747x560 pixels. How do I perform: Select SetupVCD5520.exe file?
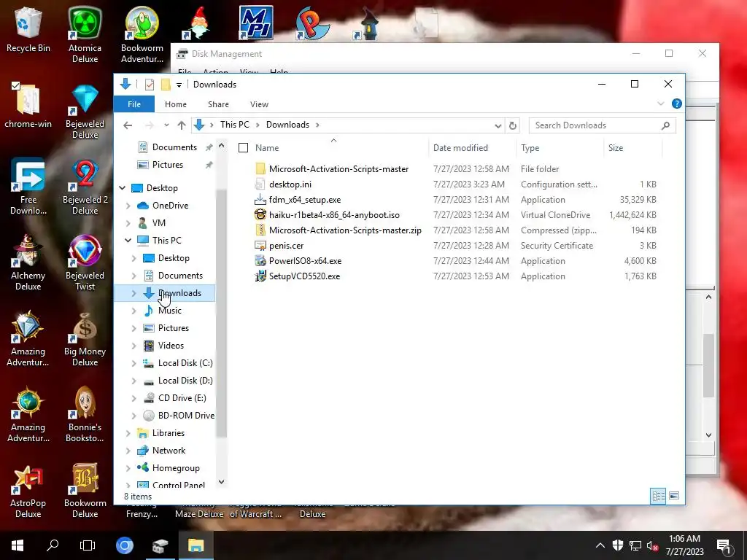click(304, 276)
